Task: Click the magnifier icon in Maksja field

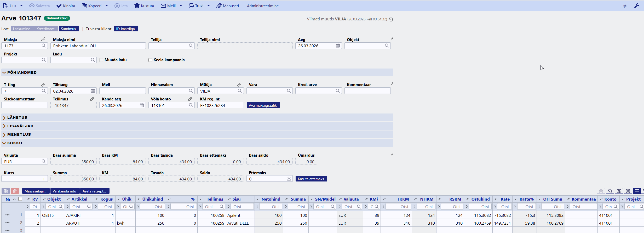Action: [44, 46]
